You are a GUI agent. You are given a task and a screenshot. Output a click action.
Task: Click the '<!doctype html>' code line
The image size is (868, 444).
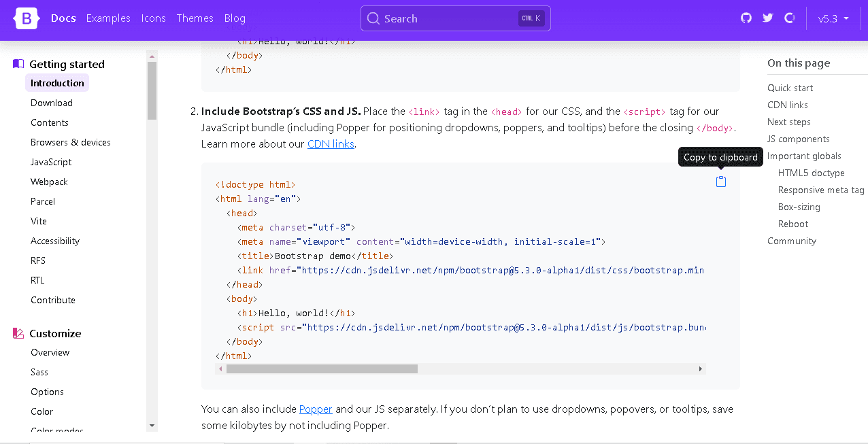(x=255, y=184)
